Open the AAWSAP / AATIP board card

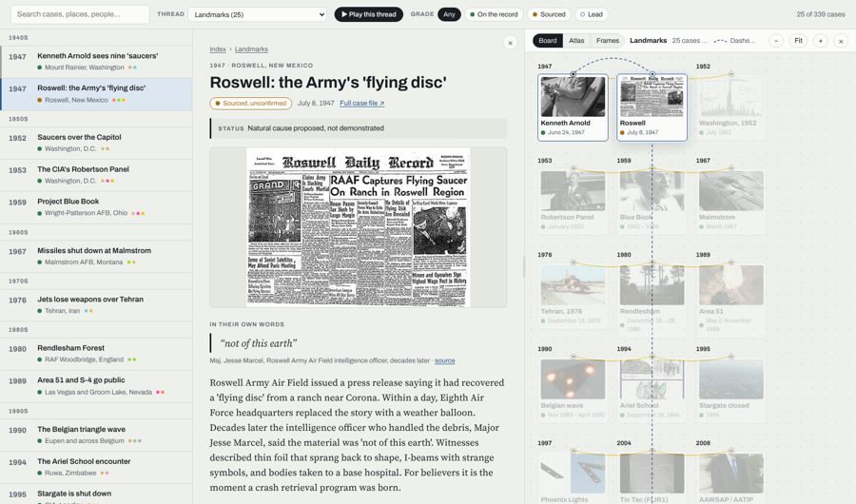coord(731,477)
